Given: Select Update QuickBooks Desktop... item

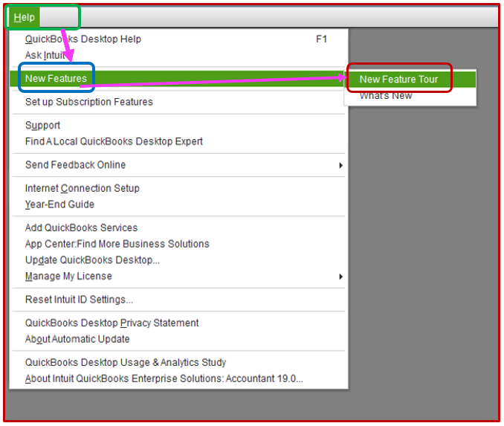Looking at the screenshot, I should [x=178, y=259].
